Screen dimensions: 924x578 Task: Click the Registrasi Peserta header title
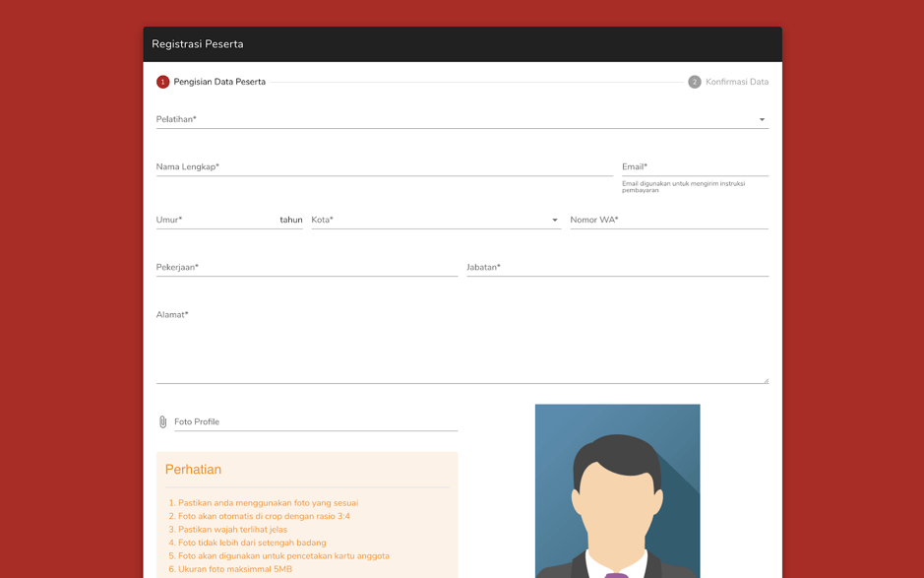(198, 44)
